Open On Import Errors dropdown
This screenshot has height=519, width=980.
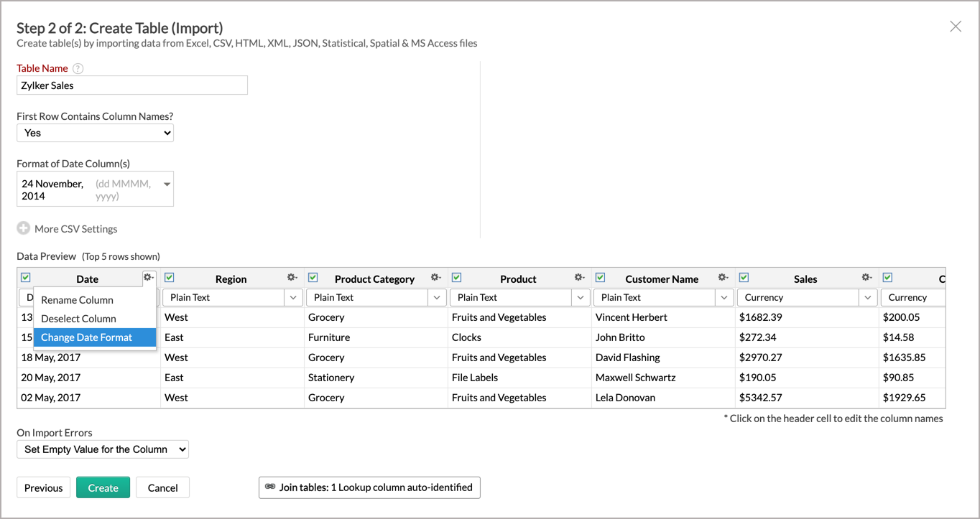click(103, 449)
